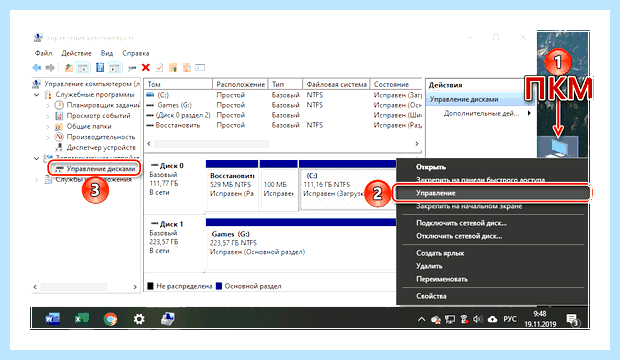
Task: Expand the Просмотр событий node
Action: point(47,116)
